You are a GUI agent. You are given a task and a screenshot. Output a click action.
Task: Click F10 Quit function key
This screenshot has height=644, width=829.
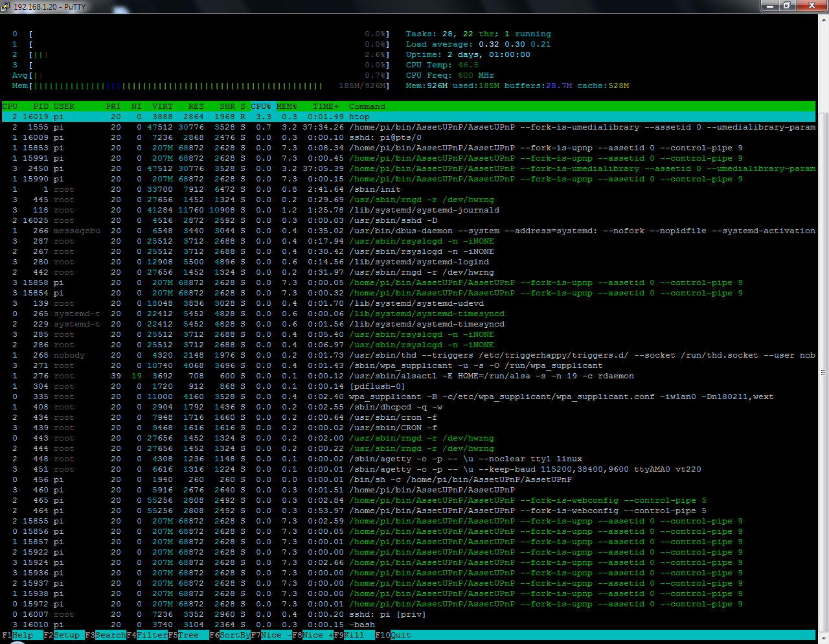pos(393,635)
